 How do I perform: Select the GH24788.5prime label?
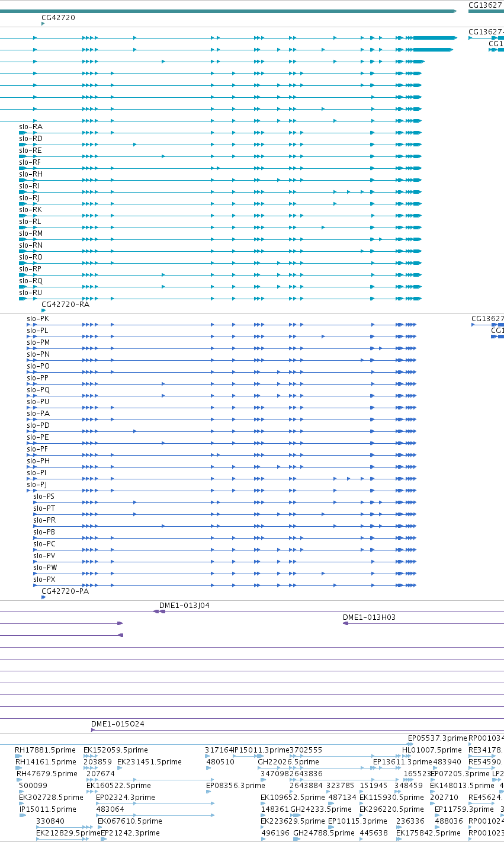point(324,833)
